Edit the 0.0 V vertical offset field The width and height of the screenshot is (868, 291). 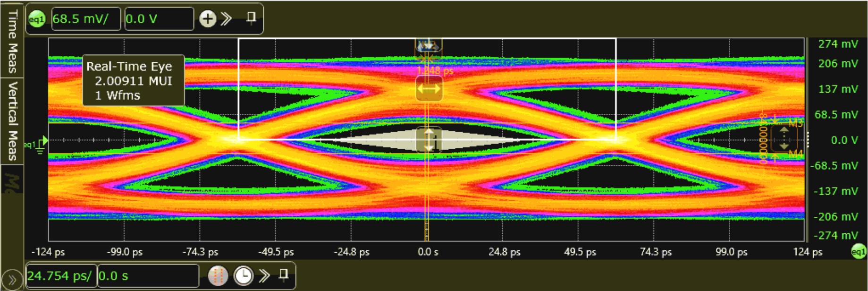tap(159, 19)
